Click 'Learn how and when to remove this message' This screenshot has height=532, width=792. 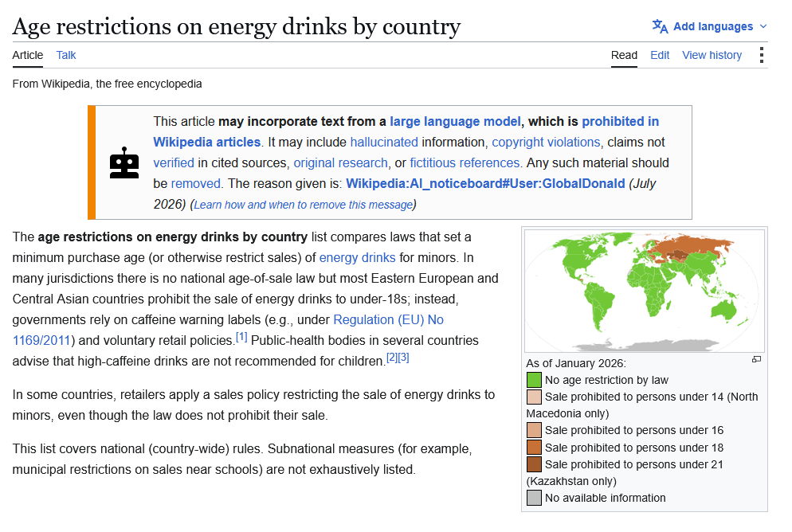pos(303,205)
